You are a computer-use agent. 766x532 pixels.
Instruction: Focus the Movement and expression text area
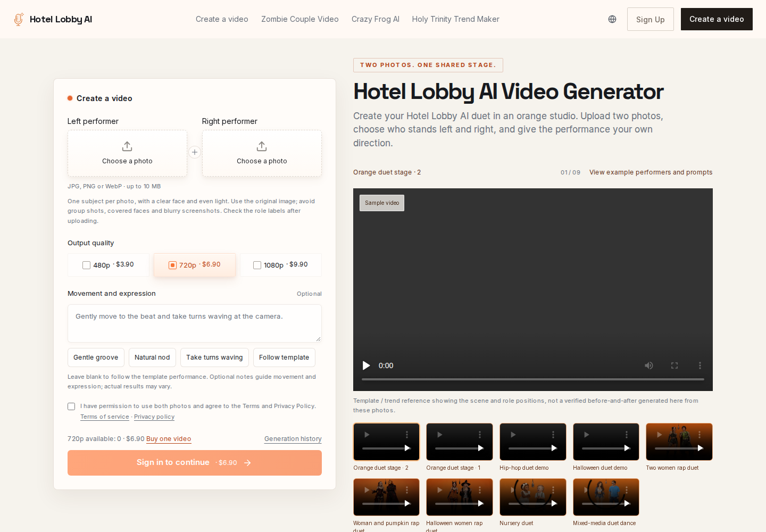(195, 323)
